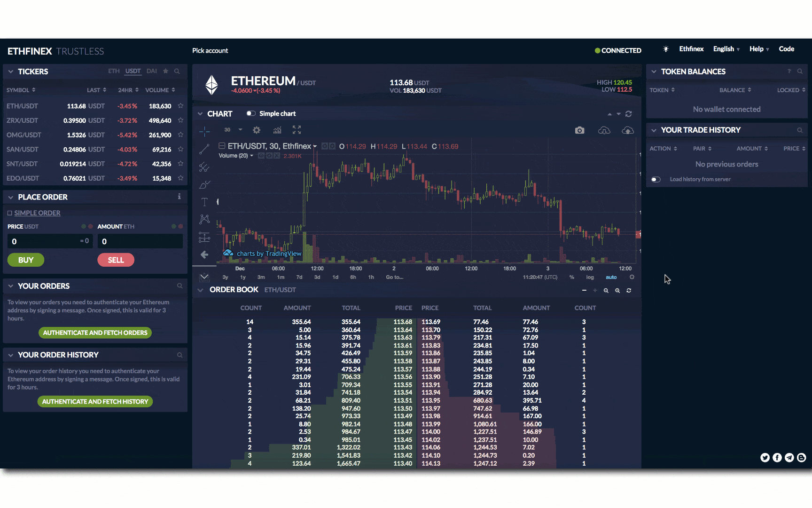Open Place Order info icon
Screen dimensions: 812x508
tap(179, 197)
